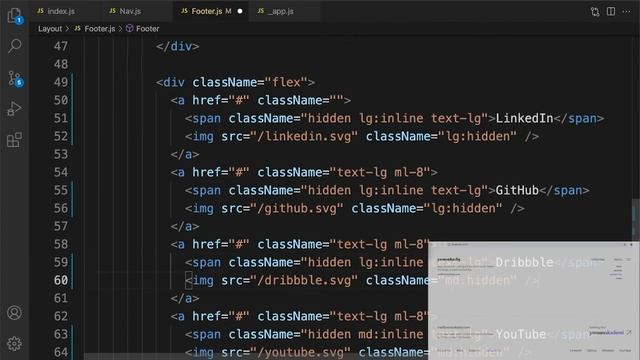640x360 pixels.
Task: Click the empty className string on line 50
Action: click(336, 100)
